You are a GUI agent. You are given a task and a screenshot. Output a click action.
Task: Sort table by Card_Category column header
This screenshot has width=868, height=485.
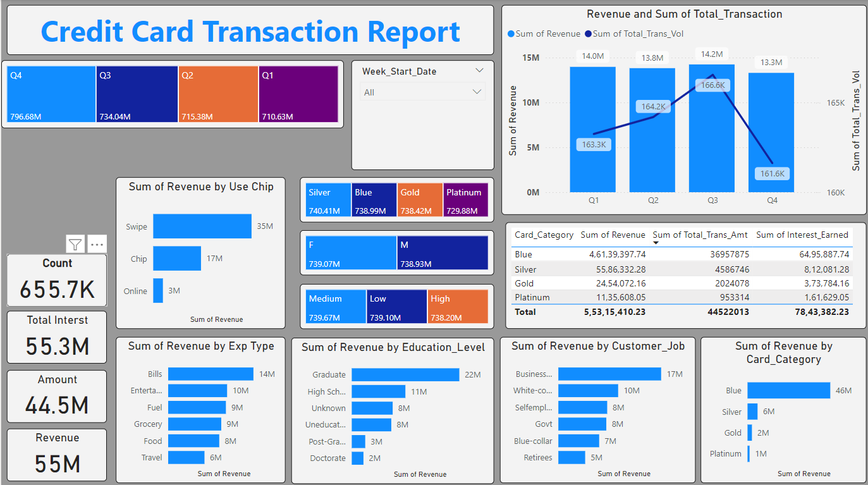pos(544,235)
